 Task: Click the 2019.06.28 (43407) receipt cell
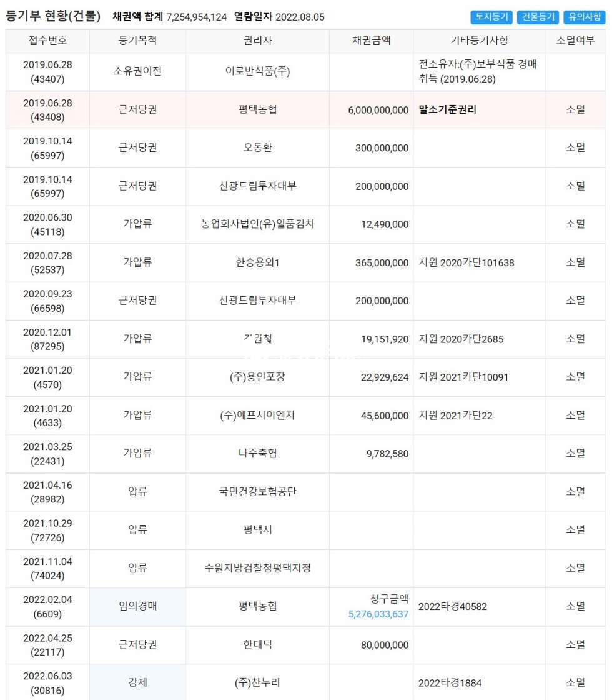(47, 71)
